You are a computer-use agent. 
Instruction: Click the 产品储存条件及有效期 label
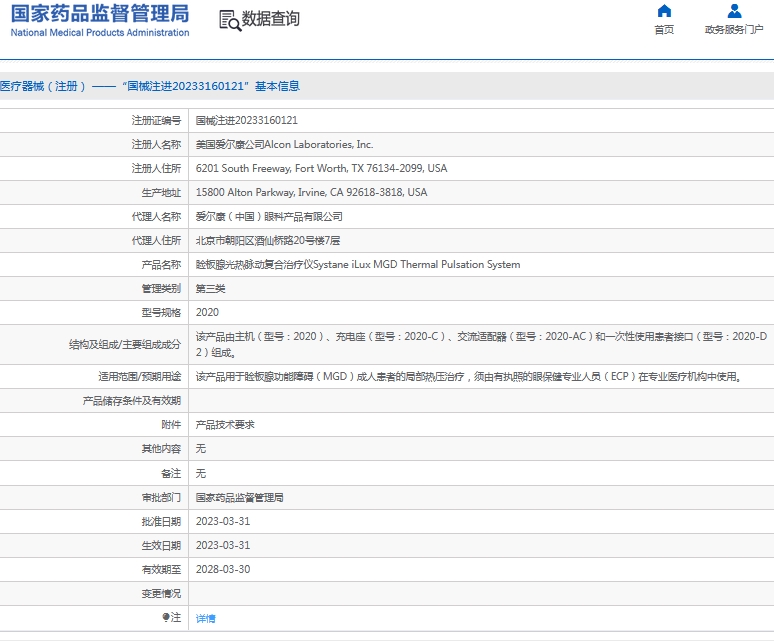click(x=132, y=401)
